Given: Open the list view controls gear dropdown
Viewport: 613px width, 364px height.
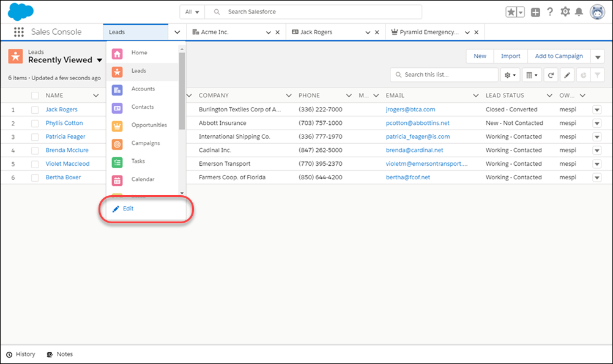Looking at the screenshot, I should pyautogui.click(x=510, y=75).
